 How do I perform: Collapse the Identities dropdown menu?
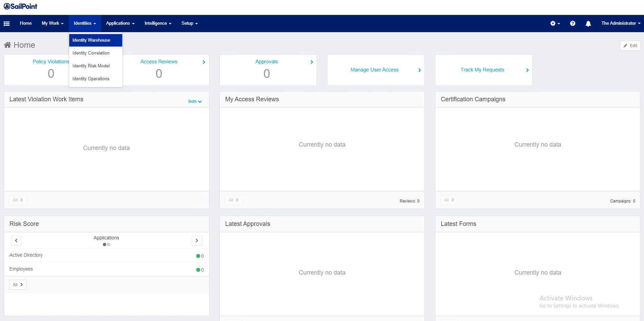pos(85,23)
